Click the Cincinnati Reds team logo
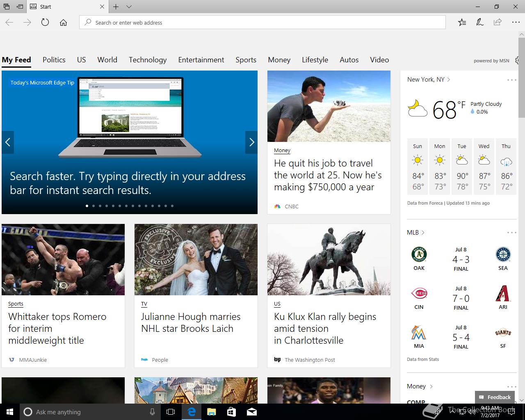This screenshot has height=420, width=525. click(x=419, y=294)
